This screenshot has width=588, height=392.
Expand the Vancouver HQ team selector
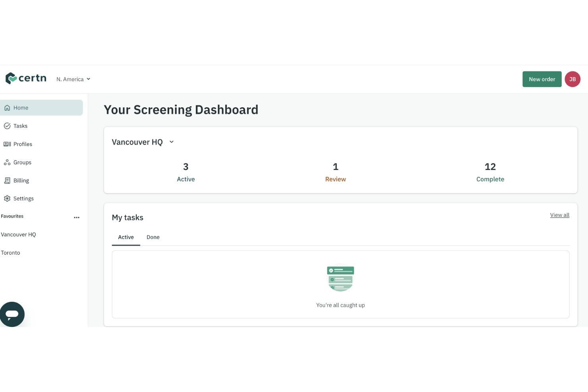pyautogui.click(x=143, y=142)
